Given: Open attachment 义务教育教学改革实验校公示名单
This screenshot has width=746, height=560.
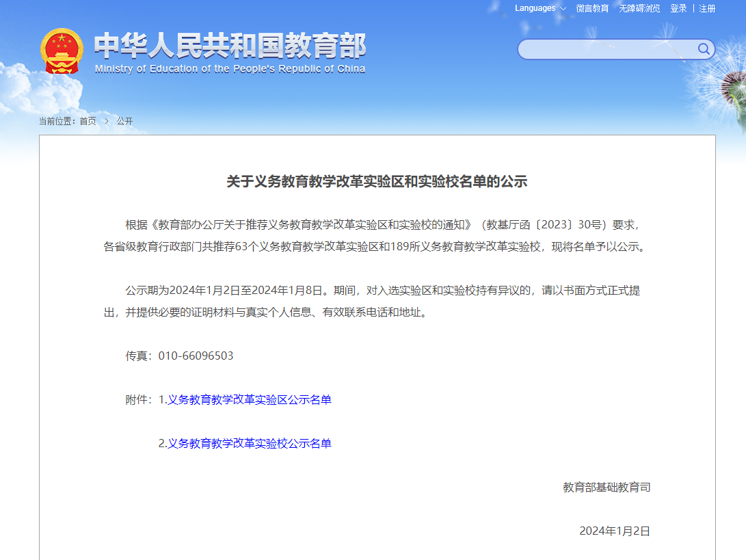Looking at the screenshot, I should click(250, 444).
